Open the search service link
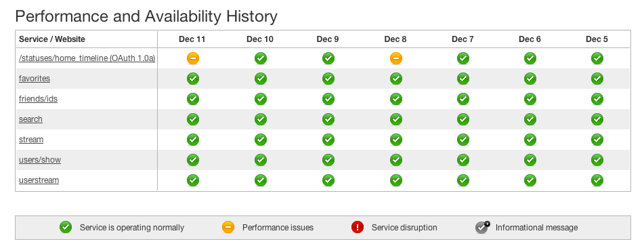644x248 pixels. coord(30,119)
